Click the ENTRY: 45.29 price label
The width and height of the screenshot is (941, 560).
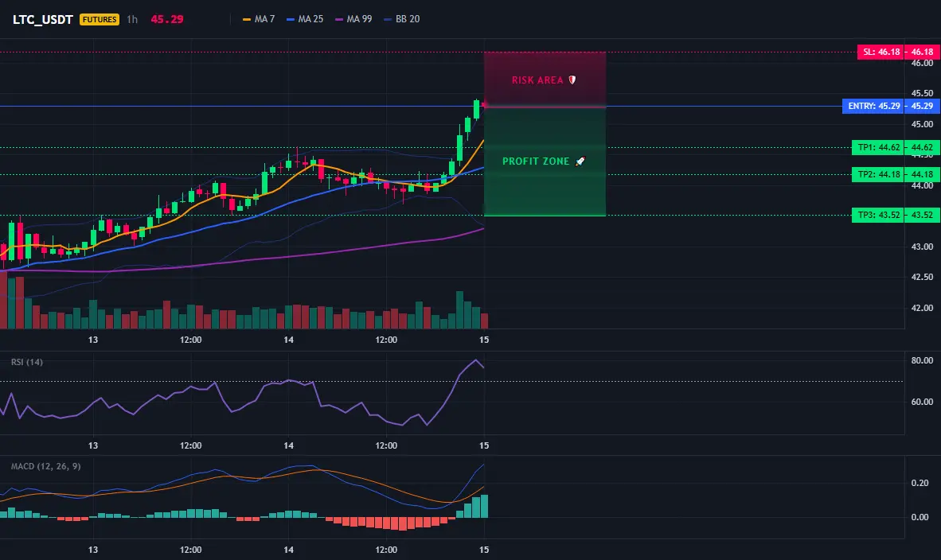[x=874, y=106]
